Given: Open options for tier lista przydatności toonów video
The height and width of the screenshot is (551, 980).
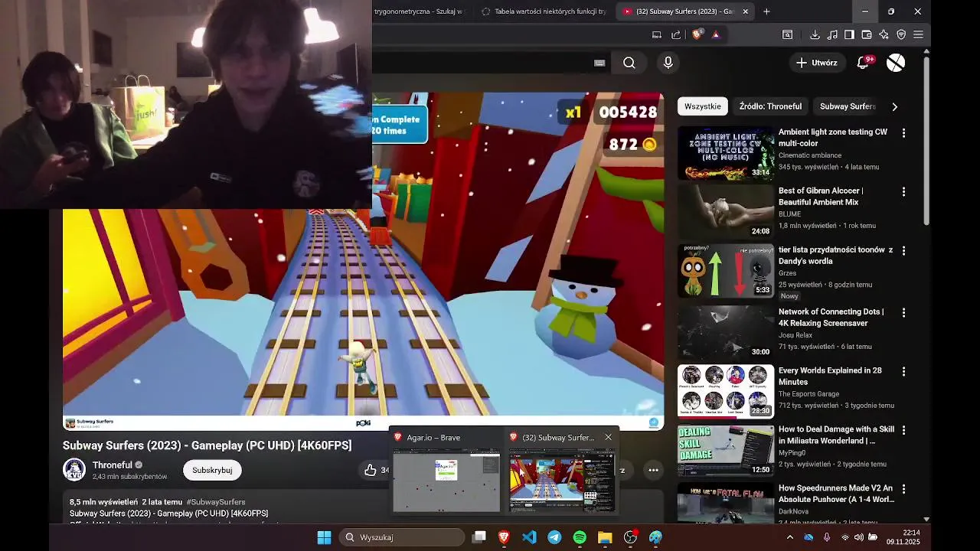Looking at the screenshot, I should click(x=903, y=251).
